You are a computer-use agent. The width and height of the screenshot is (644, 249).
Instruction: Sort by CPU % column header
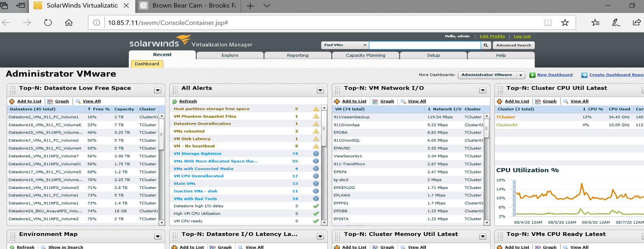(593, 109)
